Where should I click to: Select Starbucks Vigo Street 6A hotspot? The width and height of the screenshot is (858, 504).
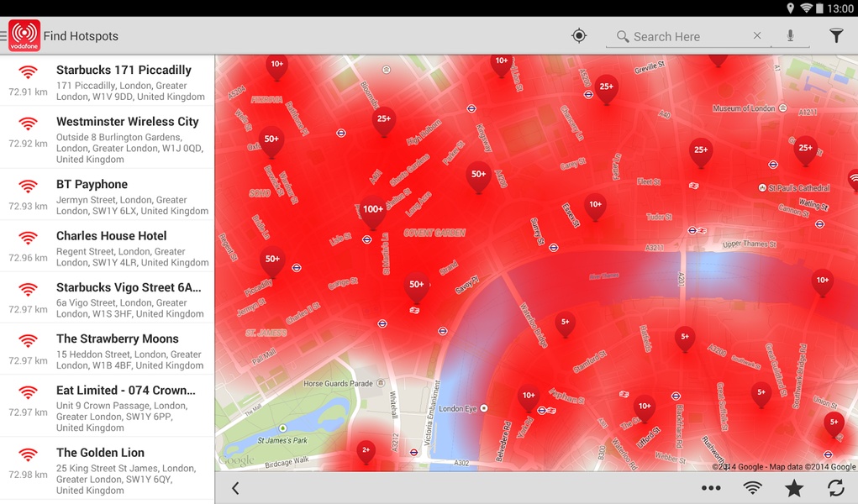point(108,299)
